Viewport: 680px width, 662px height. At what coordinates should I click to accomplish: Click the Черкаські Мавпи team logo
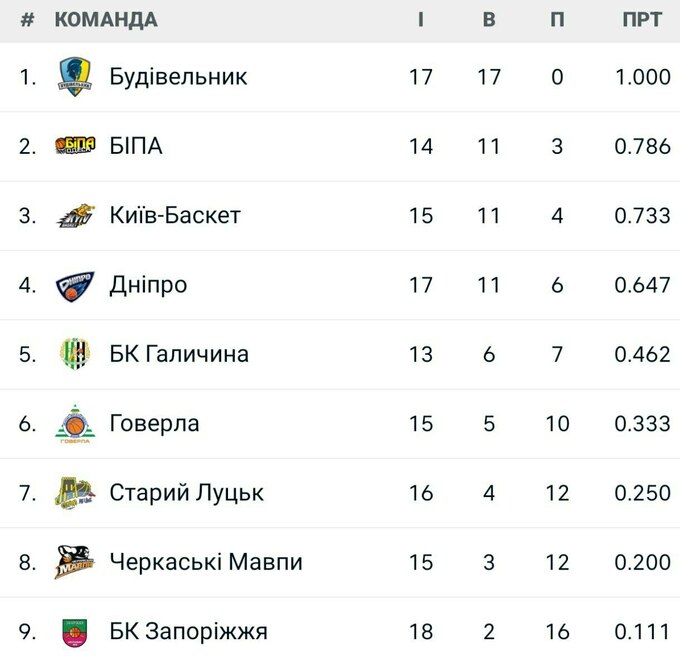(75, 562)
